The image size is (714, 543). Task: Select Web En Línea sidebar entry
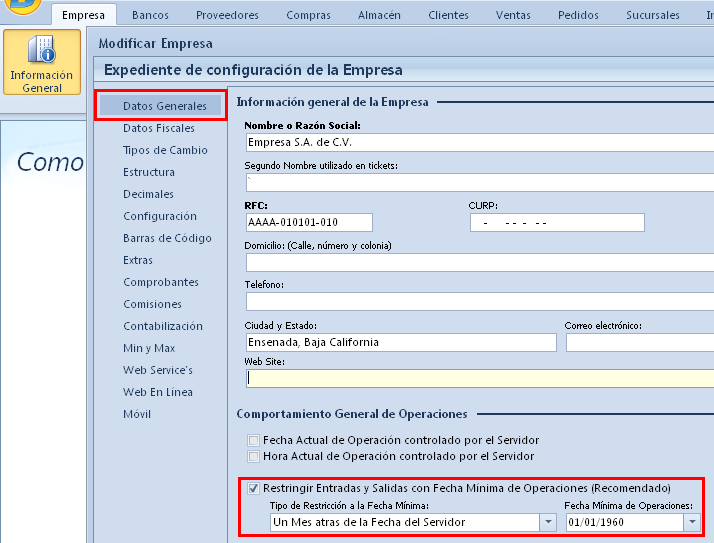(x=158, y=392)
